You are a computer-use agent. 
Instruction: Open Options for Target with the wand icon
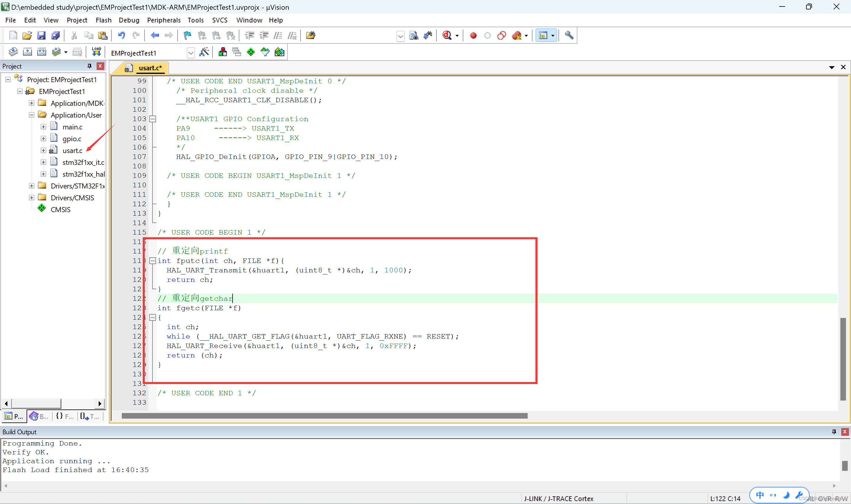(204, 52)
